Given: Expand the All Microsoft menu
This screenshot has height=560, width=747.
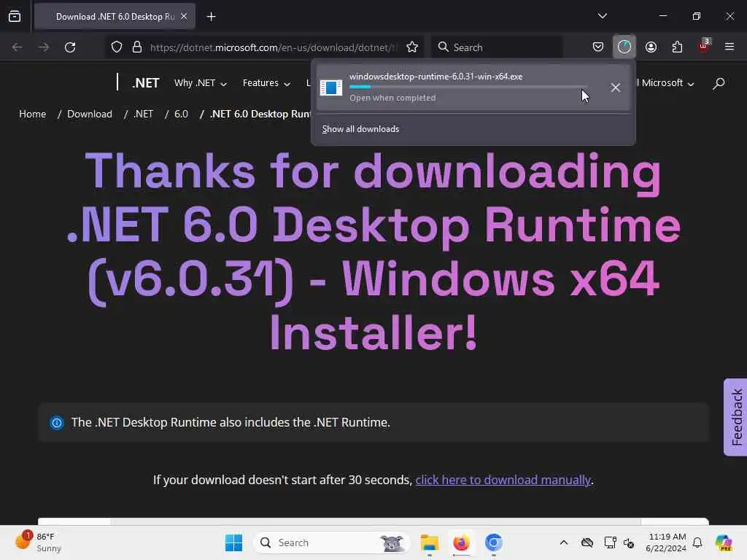Looking at the screenshot, I should (665, 83).
